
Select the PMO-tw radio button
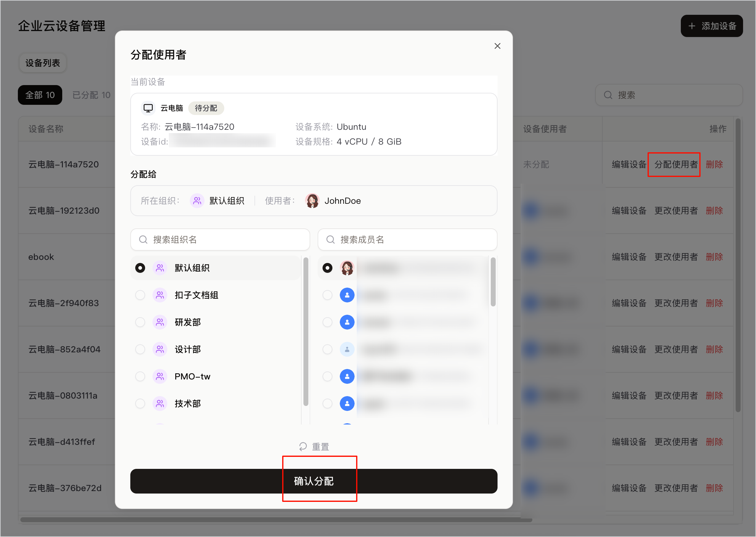tap(140, 376)
